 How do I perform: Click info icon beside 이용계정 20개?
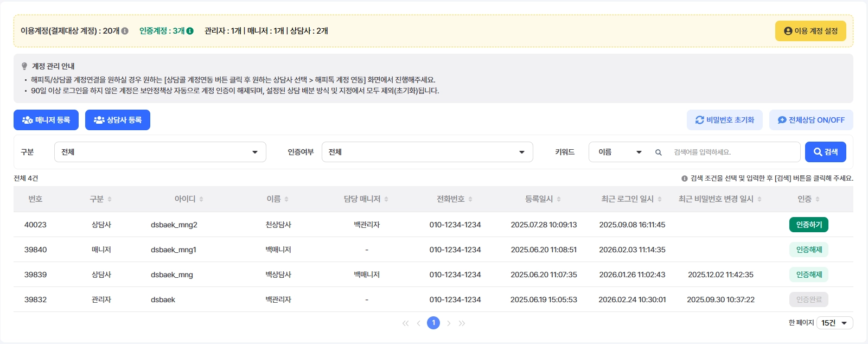[x=125, y=31]
